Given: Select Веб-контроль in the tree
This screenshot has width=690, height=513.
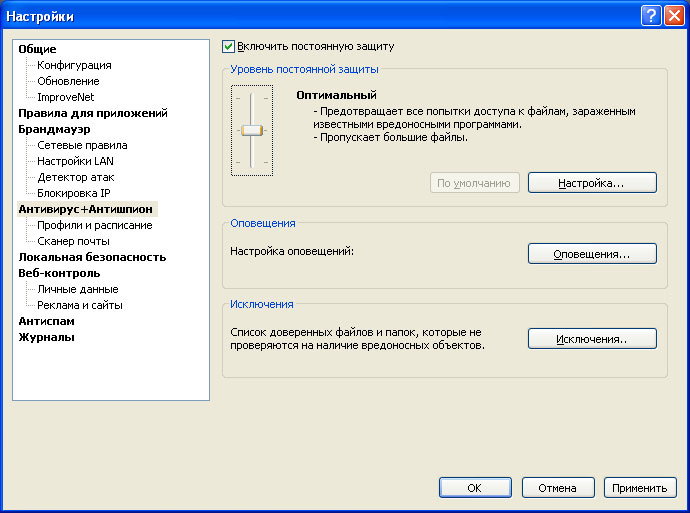Looking at the screenshot, I should (59, 273).
